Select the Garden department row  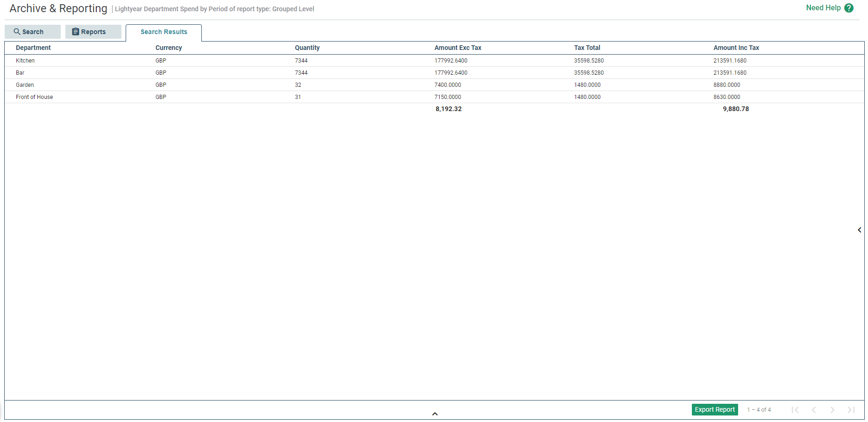click(x=434, y=85)
